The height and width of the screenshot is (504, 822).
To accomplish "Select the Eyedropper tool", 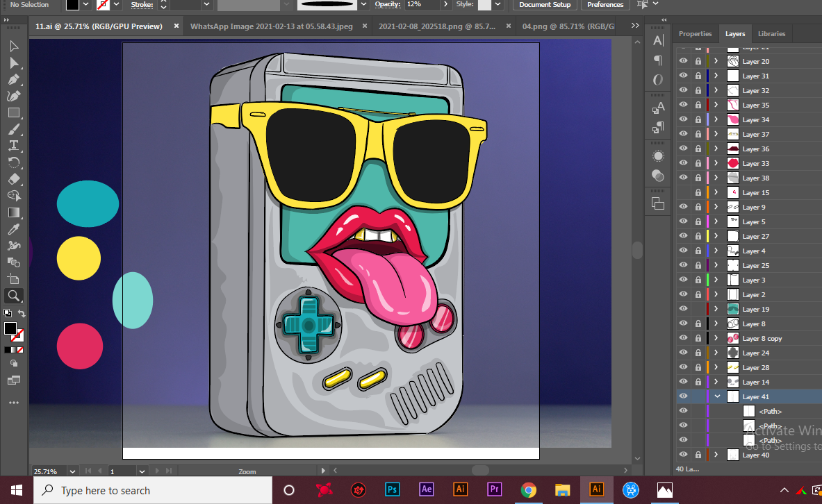I will (x=13, y=229).
